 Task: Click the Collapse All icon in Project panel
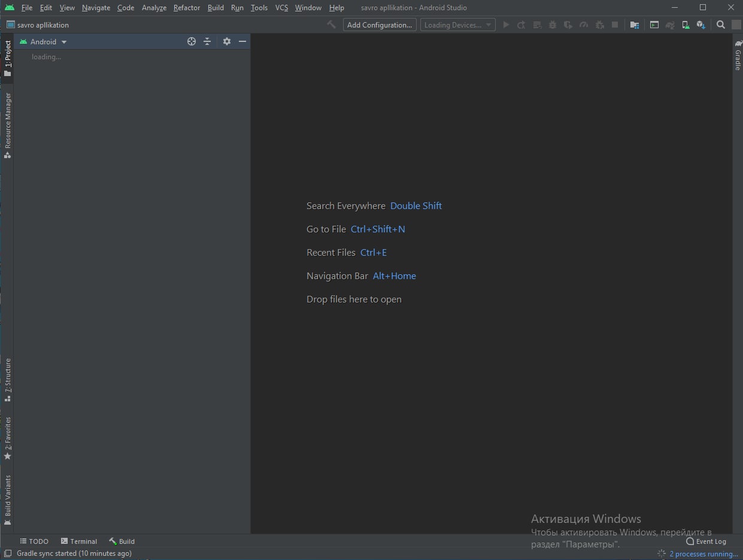pyautogui.click(x=207, y=41)
